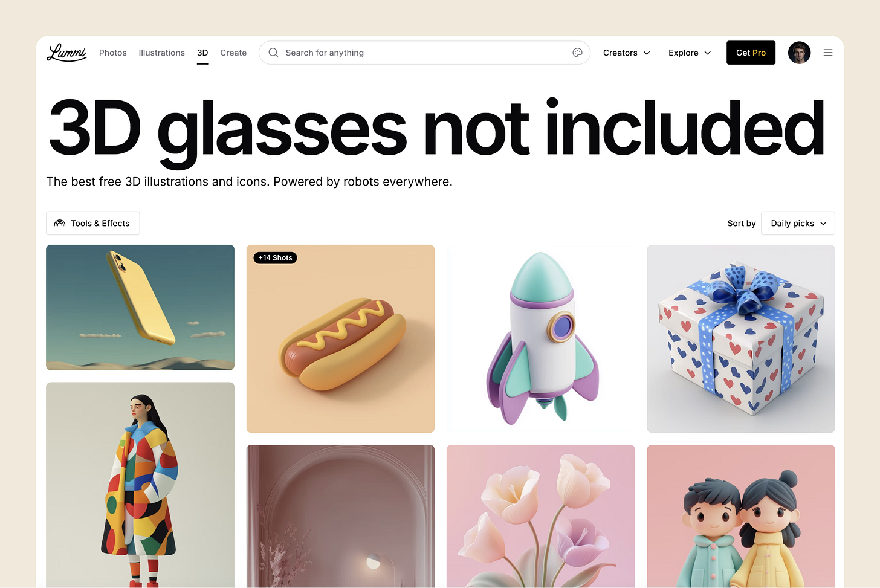Screen dimensions: 880x588
Task: Open the color palette search icon
Action: [577, 53]
